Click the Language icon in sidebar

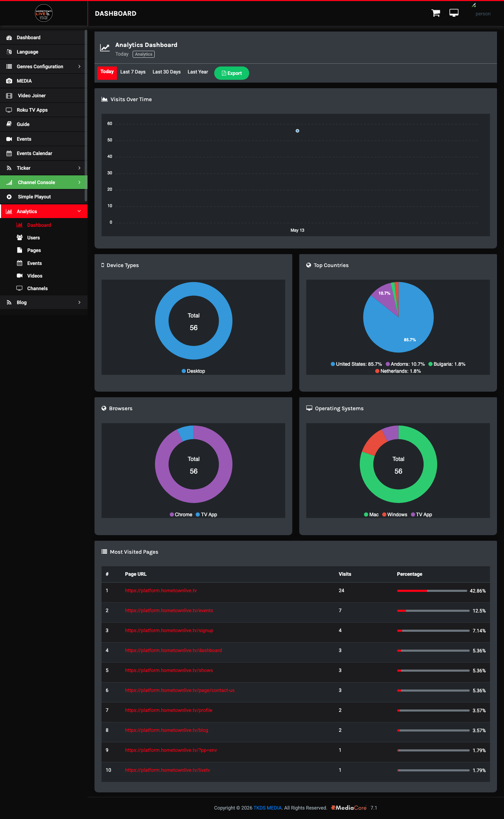[x=9, y=52]
